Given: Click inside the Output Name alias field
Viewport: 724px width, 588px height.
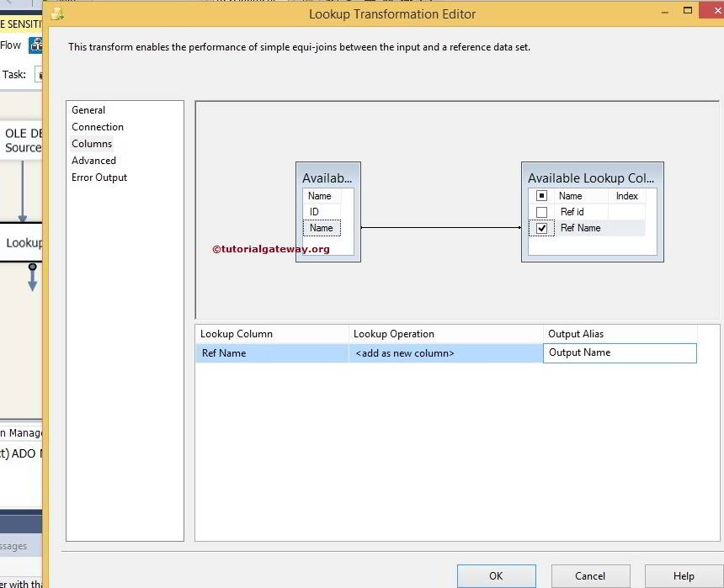Looking at the screenshot, I should (x=620, y=352).
